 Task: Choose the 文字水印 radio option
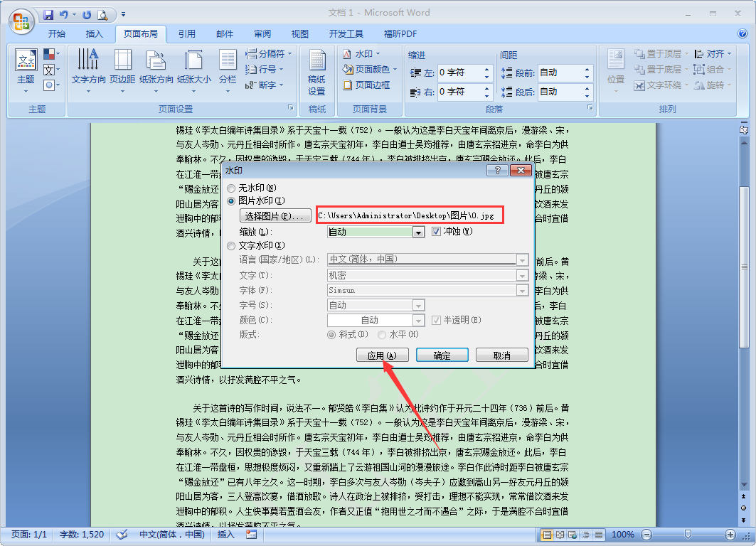230,245
